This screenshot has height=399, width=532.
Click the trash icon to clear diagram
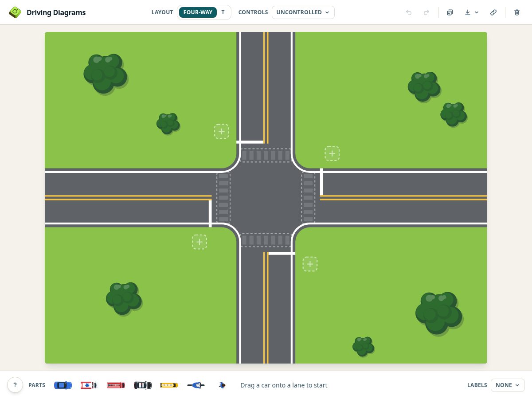coord(517,12)
